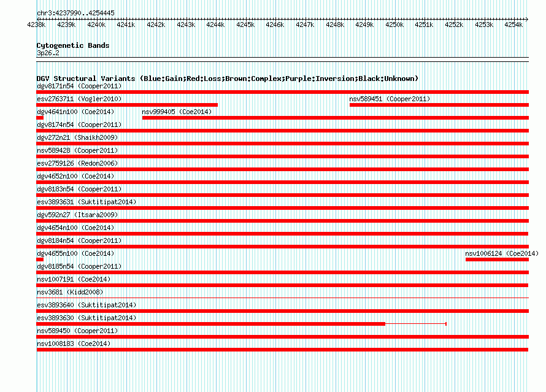546x392 pixels.
Task: Click dgv4641n100 (Coe2014) label
Action: pyautogui.click(x=75, y=112)
